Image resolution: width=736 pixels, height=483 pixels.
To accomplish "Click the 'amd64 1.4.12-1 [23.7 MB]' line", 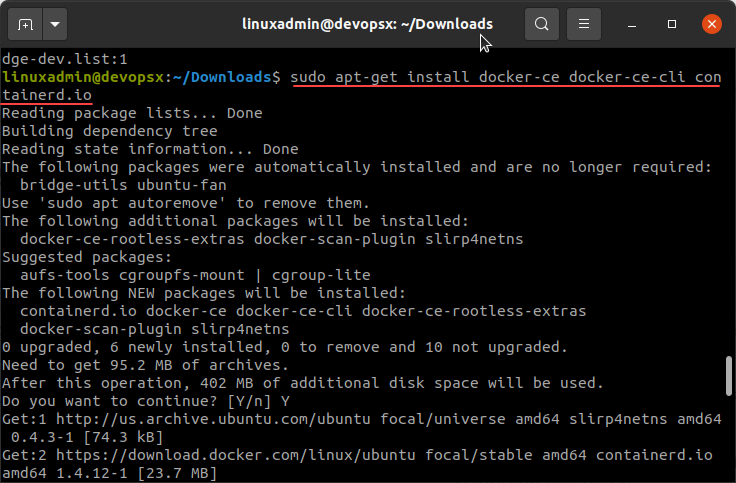I will [109, 473].
